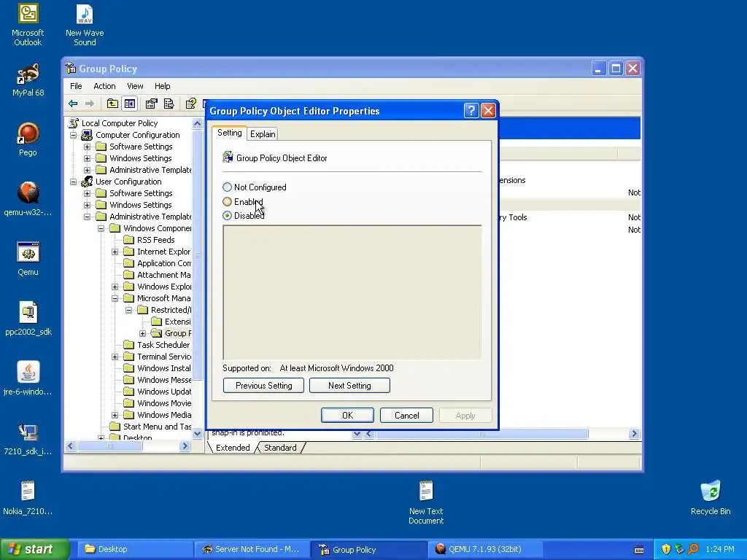Click the Forward arrow in Group Policy toolbar
Image resolution: width=747 pixels, height=560 pixels.
(x=90, y=104)
